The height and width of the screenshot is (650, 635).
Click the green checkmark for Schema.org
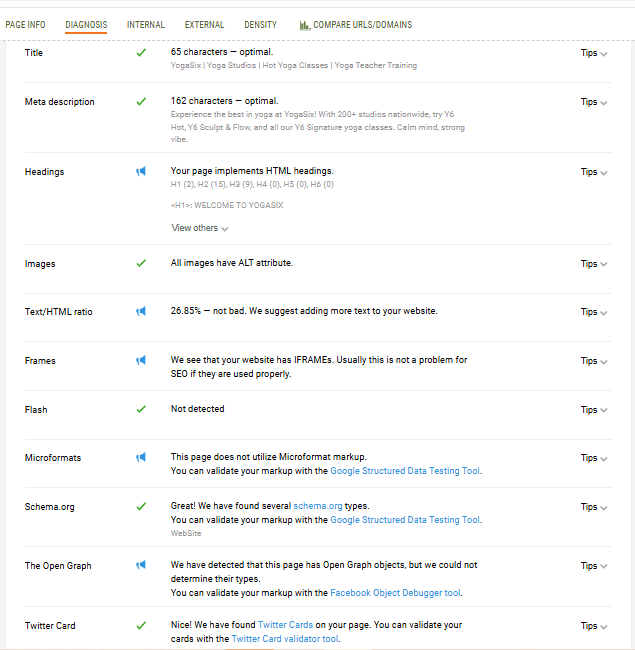click(141, 507)
